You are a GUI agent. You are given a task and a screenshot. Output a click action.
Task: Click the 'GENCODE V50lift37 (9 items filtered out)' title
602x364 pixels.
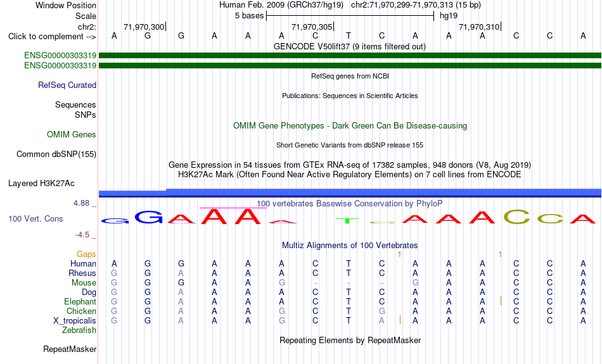[350, 46]
